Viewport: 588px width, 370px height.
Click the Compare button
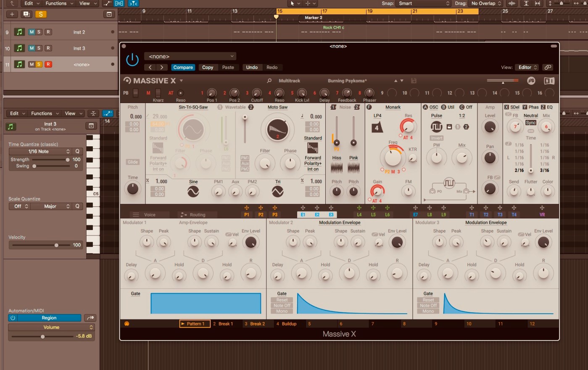coord(183,67)
